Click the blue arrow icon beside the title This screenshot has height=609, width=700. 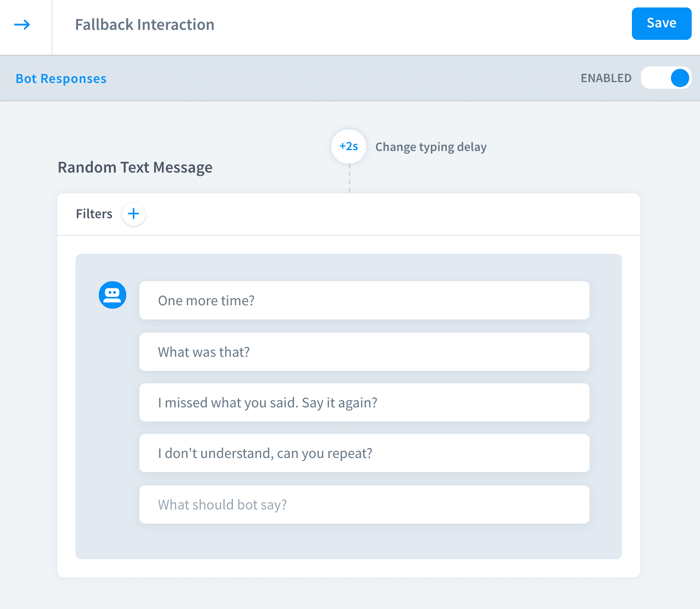coord(22,25)
